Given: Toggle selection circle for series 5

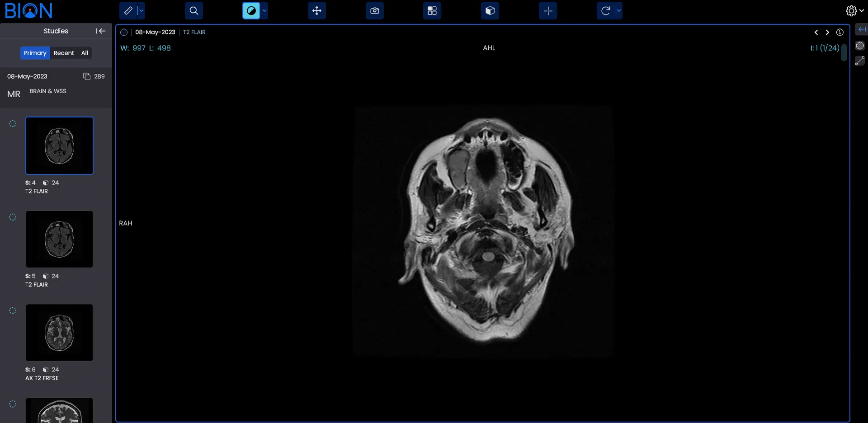Looking at the screenshot, I should tap(13, 217).
